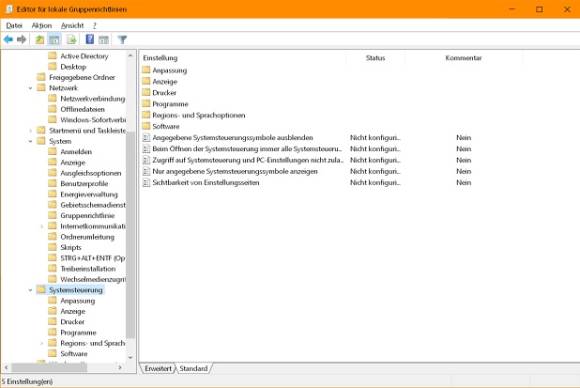Viewport: 580px width, 388px height.
Task: Open Software folder in the settings list
Action: tap(166, 126)
